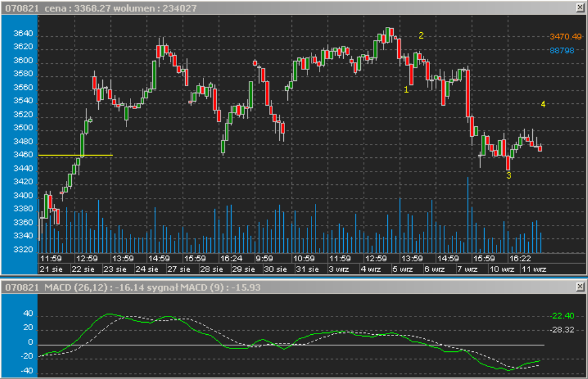
Task: Click the yellow wave label 1
Action: pyautogui.click(x=406, y=90)
